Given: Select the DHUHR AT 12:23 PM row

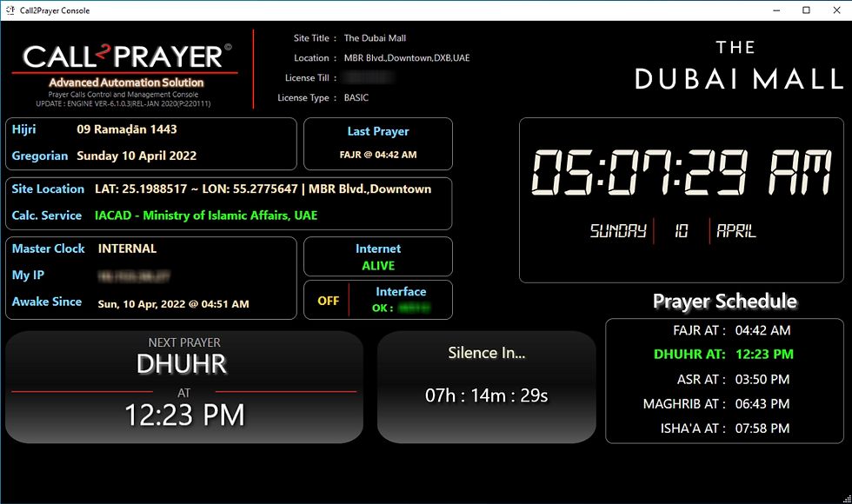Looking at the screenshot, I should pos(723,355).
